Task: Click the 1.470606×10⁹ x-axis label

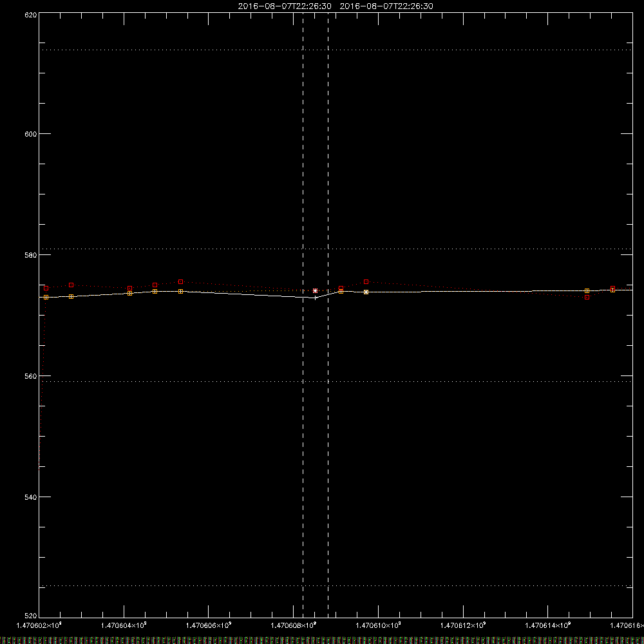Action: pos(209,625)
